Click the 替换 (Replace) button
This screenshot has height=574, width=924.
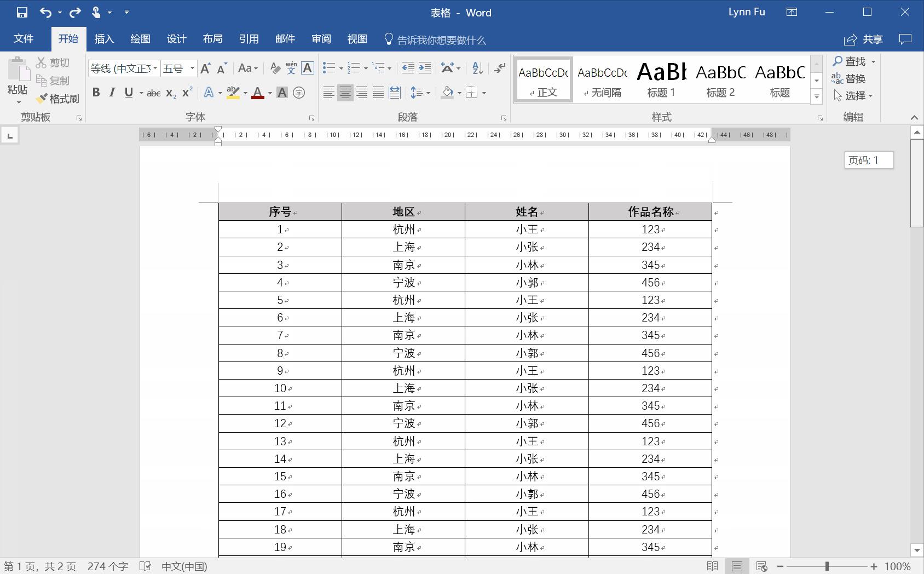tap(848, 78)
